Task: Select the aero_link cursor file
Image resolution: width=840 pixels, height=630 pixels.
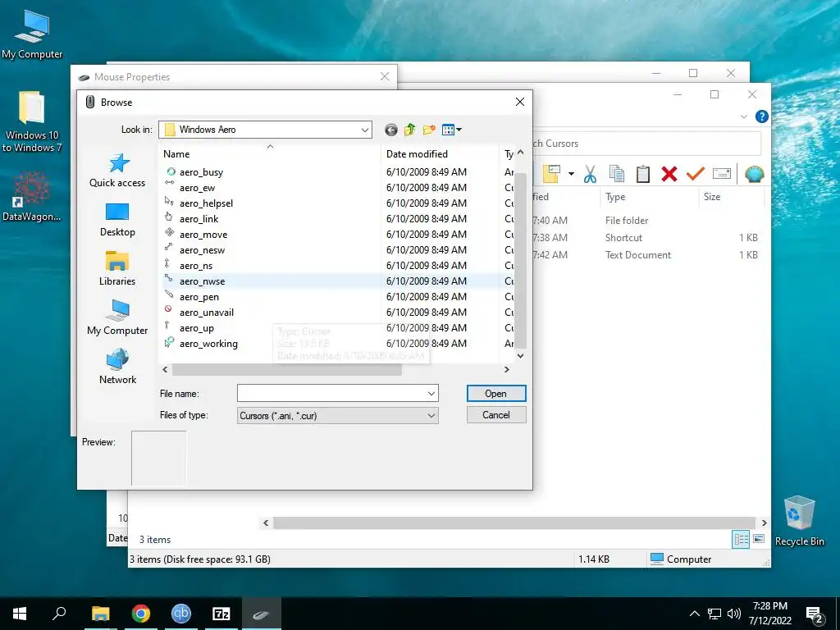Action: click(x=199, y=218)
